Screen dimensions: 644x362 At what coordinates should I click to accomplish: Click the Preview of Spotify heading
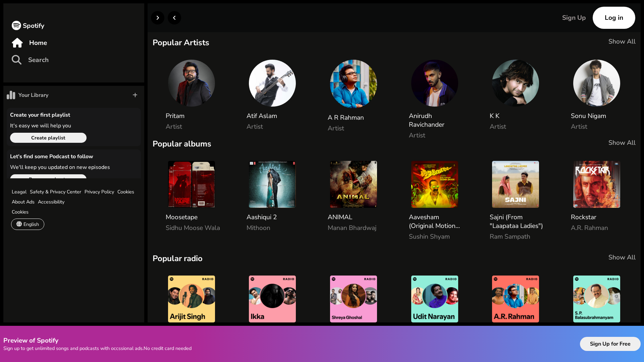point(31,341)
